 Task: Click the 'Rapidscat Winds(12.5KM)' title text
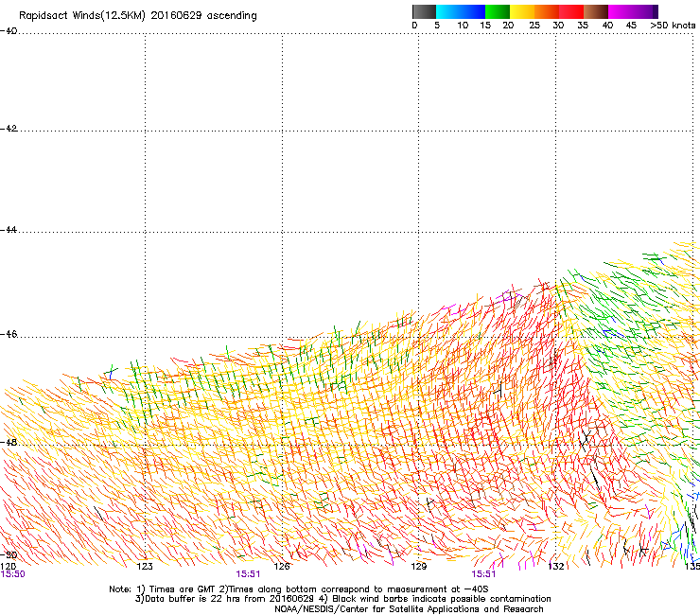point(82,16)
